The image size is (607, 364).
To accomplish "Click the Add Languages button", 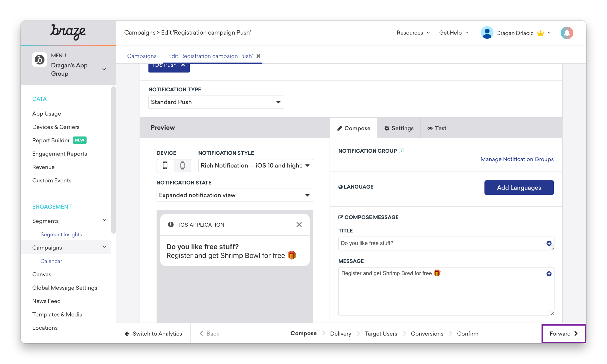I will click(519, 187).
